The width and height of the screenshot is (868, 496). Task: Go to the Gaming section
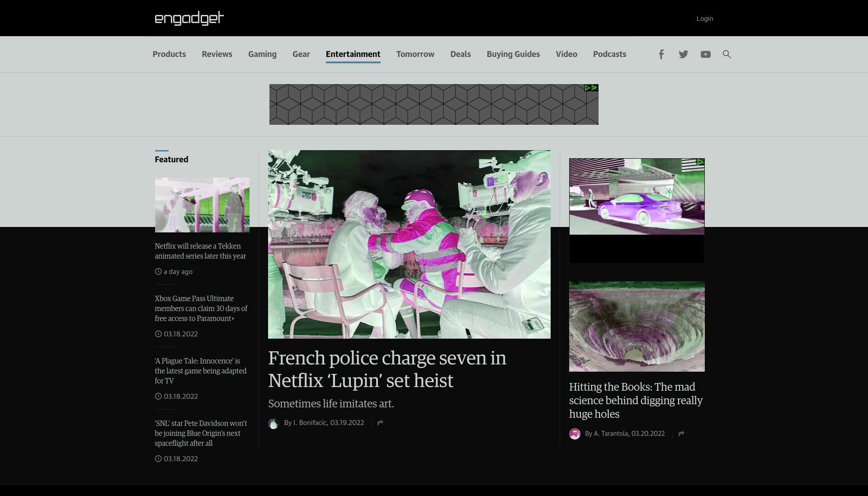[x=262, y=54]
